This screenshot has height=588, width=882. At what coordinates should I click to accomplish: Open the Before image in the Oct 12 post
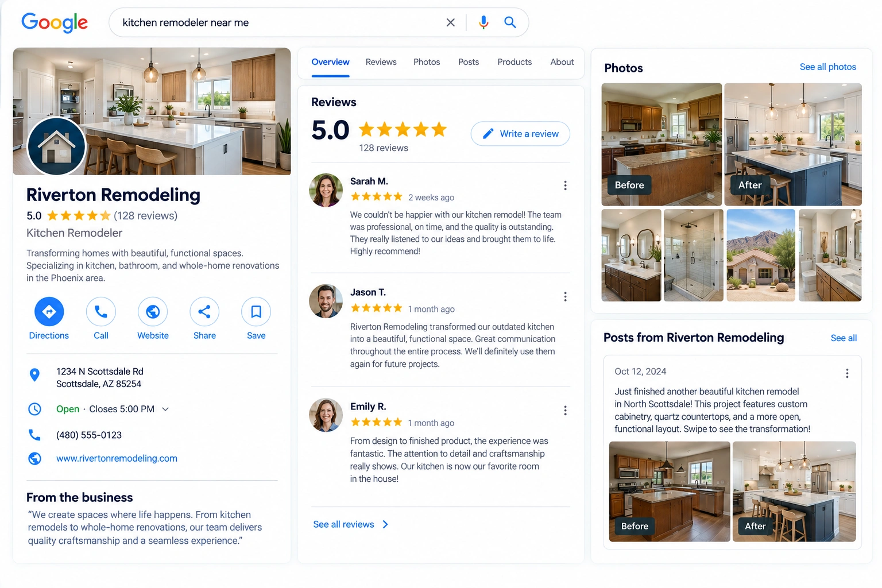click(x=670, y=492)
